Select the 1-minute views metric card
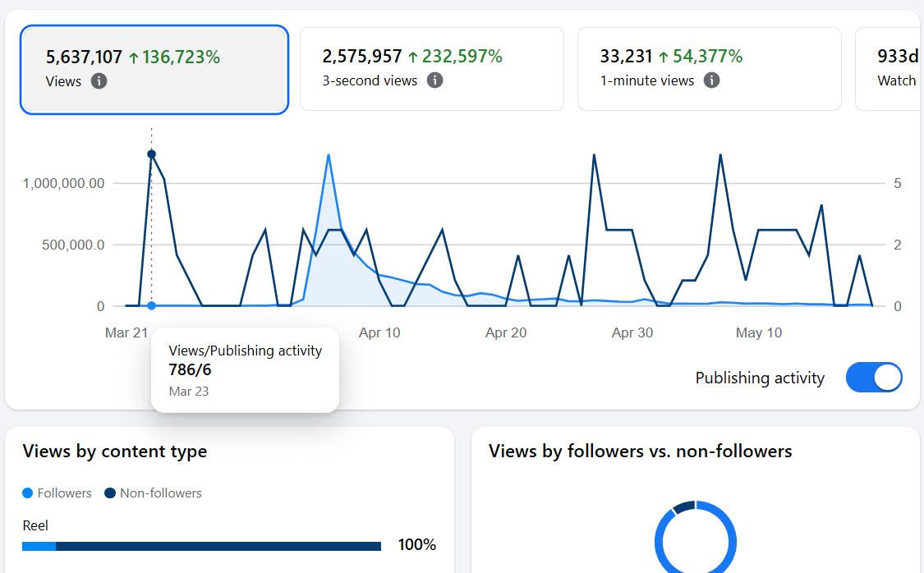This screenshot has height=573, width=924. pyautogui.click(x=710, y=69)
